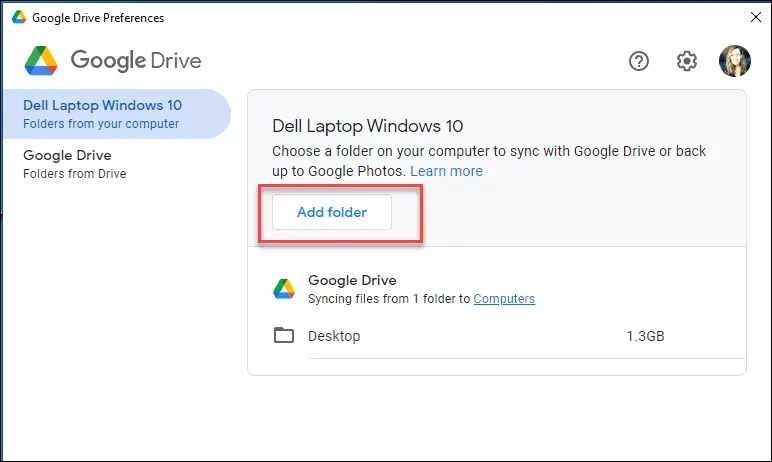Open the Help question mark icon

click(639, 61)
